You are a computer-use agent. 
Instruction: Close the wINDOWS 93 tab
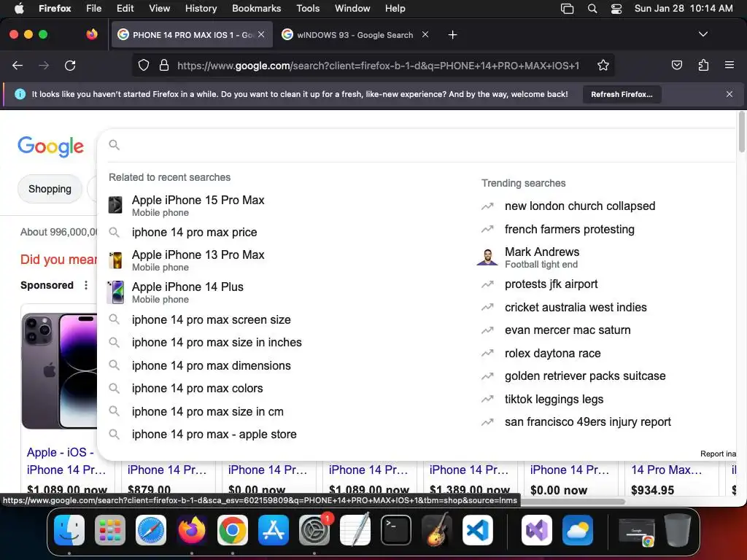click(425, 34)
